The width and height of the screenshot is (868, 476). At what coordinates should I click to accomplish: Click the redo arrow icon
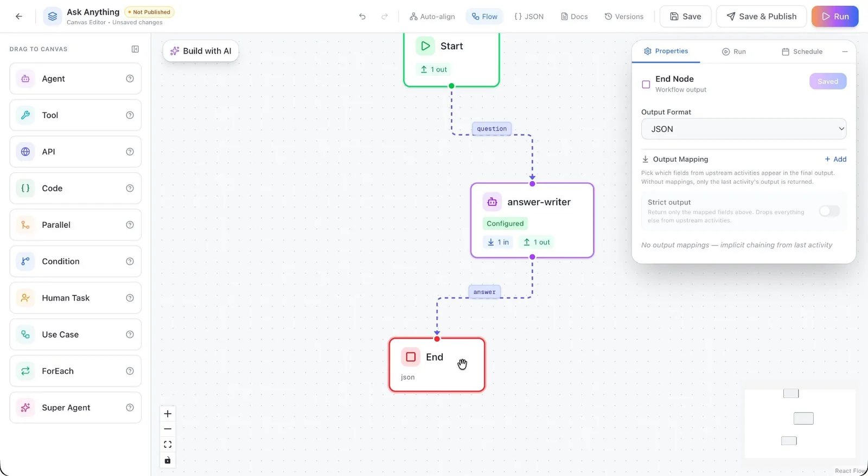[x=385, y=16]
